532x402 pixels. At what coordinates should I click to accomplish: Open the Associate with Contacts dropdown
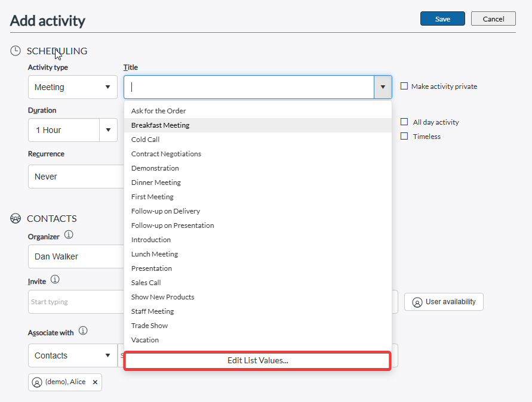73,355
